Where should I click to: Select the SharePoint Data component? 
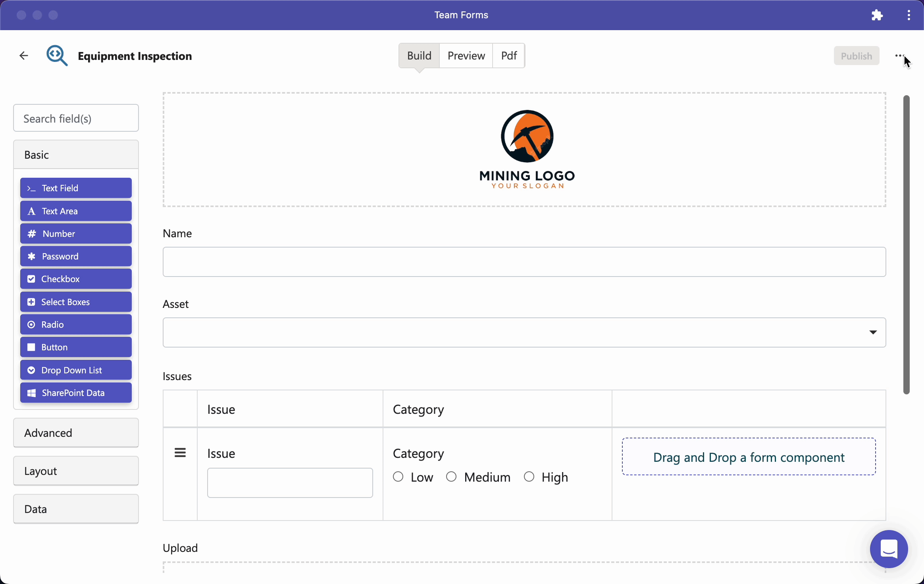(76, 393)
